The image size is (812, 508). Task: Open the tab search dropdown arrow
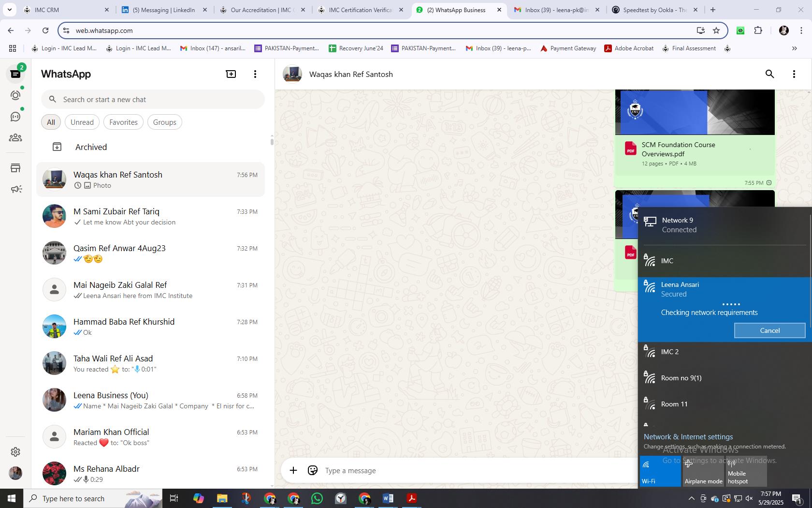9,10
